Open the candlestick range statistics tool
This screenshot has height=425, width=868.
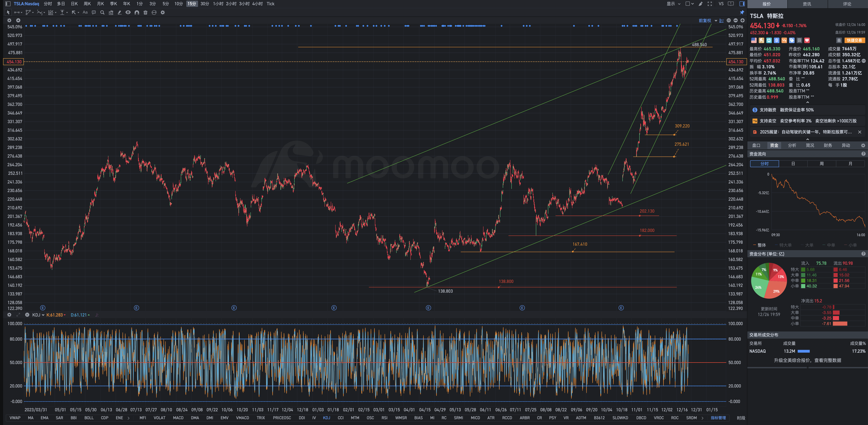[x=111, y=12]
